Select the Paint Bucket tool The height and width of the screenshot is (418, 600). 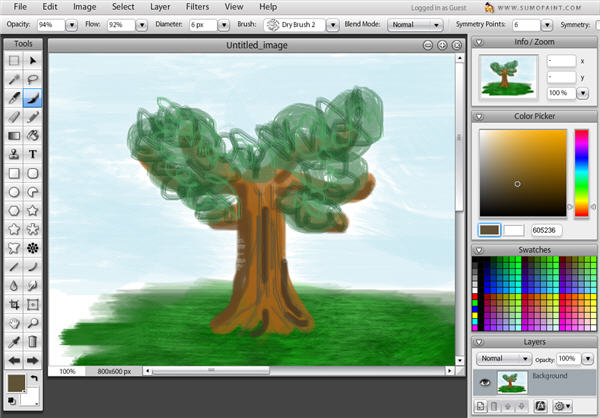click(x=33, y=136)
